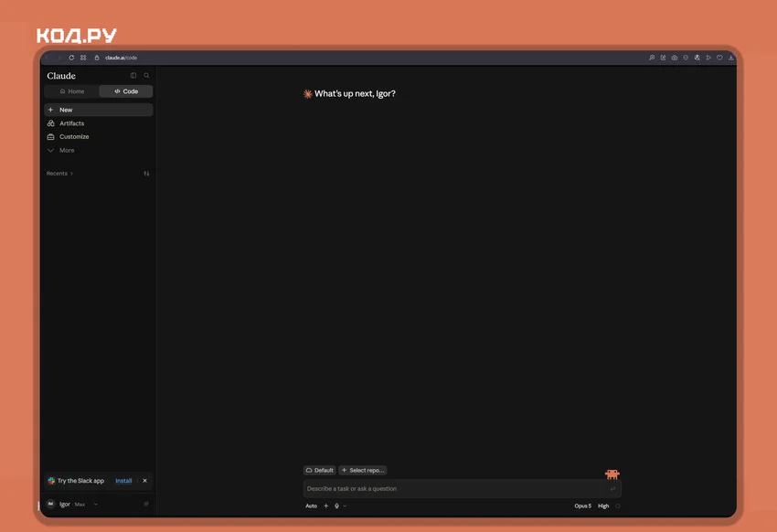Click the globe translate icon in browser toolbar
The image size is (777, 532).
click(x=697, y=58)
